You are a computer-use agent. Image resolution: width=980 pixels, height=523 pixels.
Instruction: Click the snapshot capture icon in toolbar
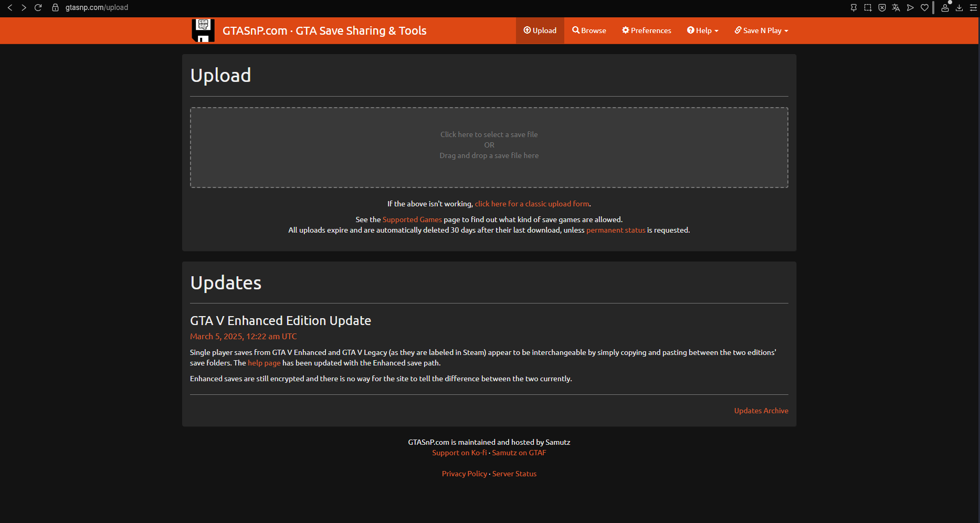coord(868,8)
